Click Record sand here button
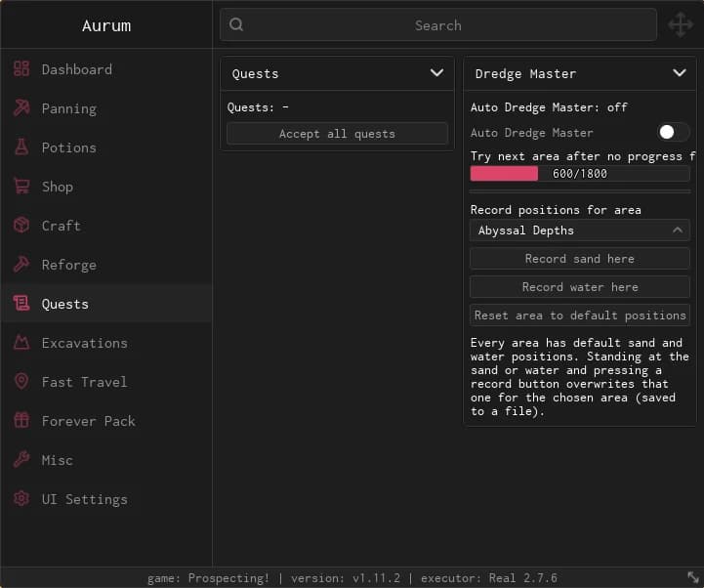 [580, 259]
